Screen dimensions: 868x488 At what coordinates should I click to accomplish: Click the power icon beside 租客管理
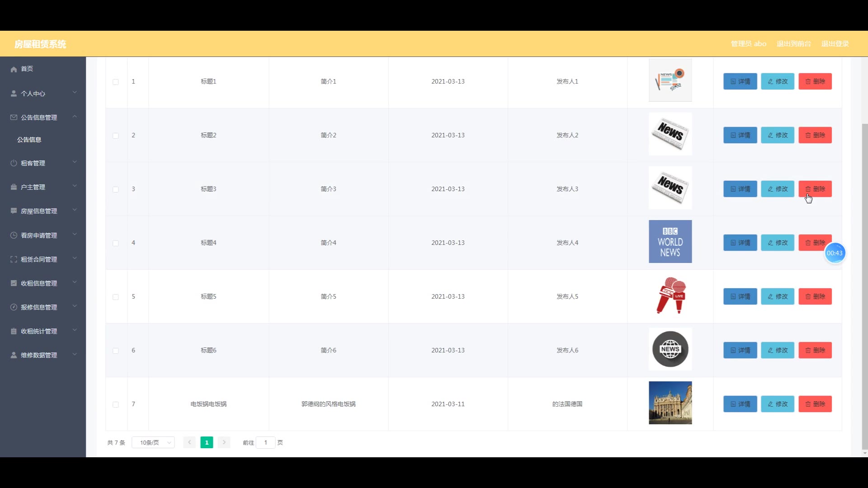point(14,163)
